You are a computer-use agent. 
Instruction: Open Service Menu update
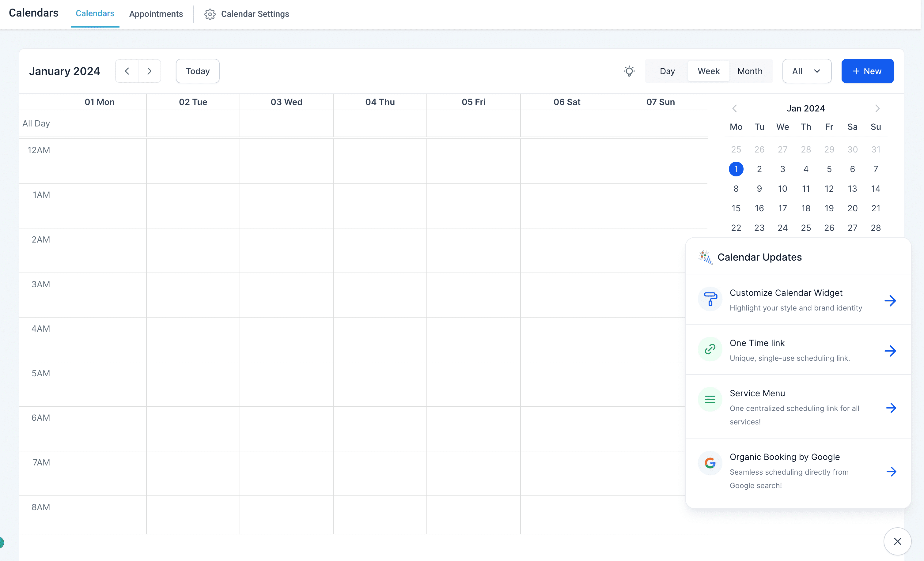798,407
